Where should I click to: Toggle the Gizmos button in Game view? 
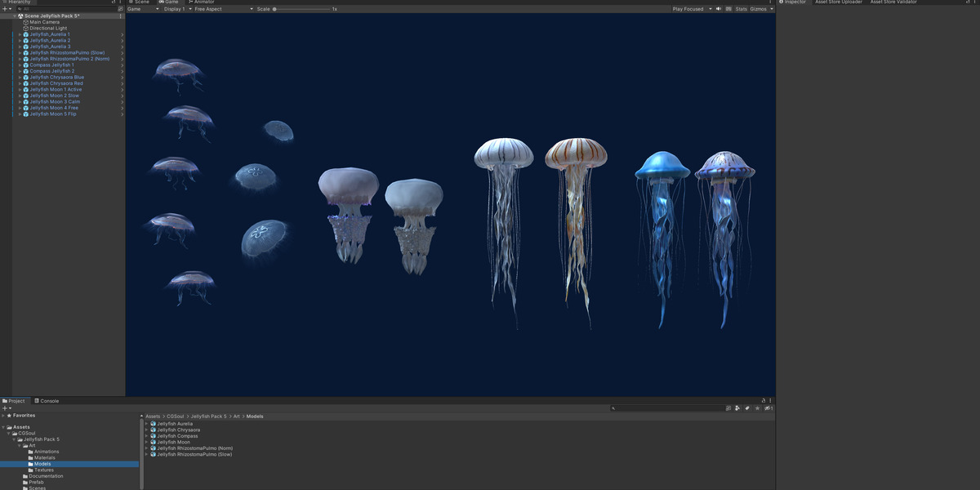click(758, 9)
